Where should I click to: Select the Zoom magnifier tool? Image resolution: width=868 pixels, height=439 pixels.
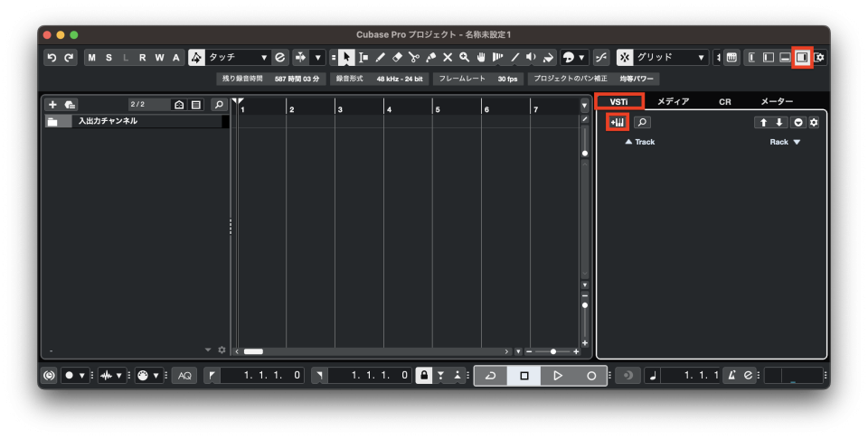pos(465,58)
